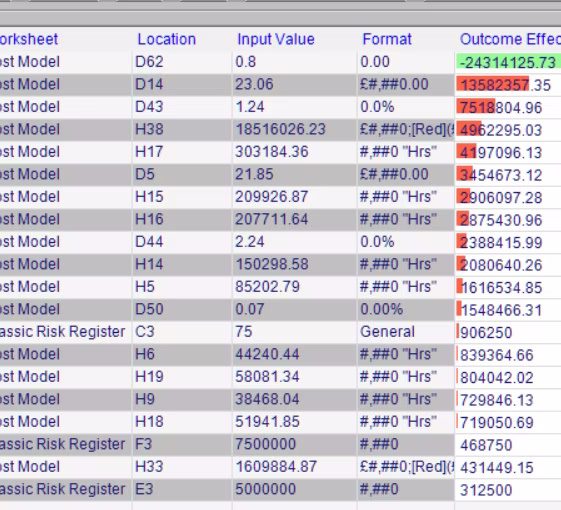Select outcome value 7518804.96
This screenshot has height=510, width=561.
pyautogui.click(x=500, y=108)
